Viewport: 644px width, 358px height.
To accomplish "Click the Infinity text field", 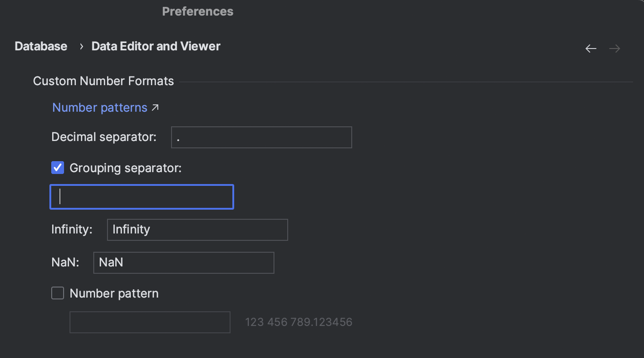I will click(x=197, y=229).
